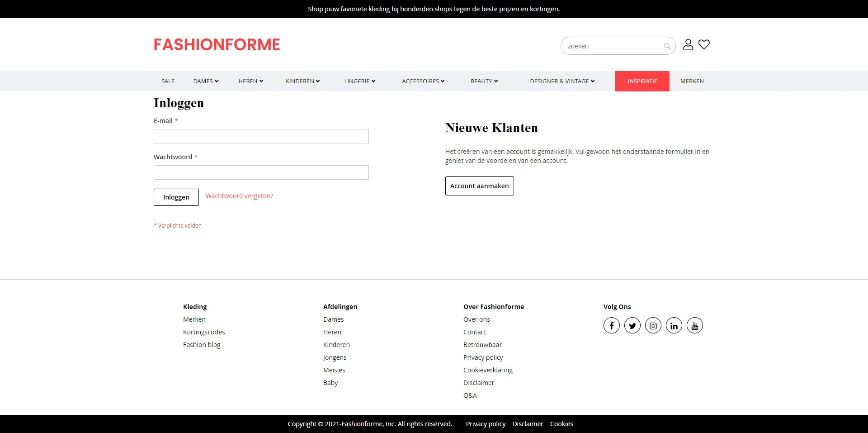Go to the Sale menu item
This screenshot has height=433, width=868.
coord(168,81)
